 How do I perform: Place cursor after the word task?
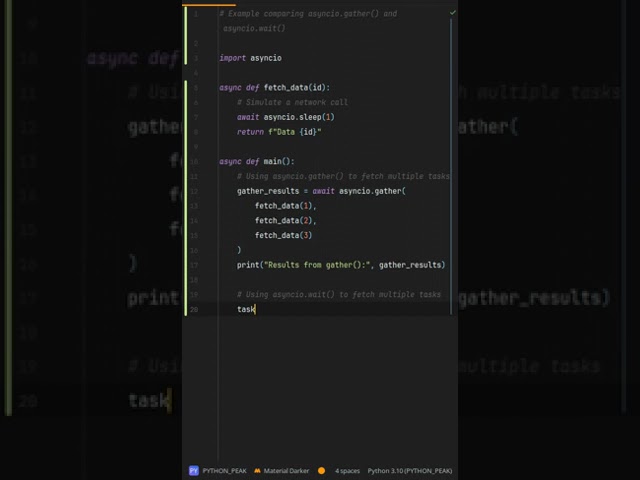click(x=256, y=309)
